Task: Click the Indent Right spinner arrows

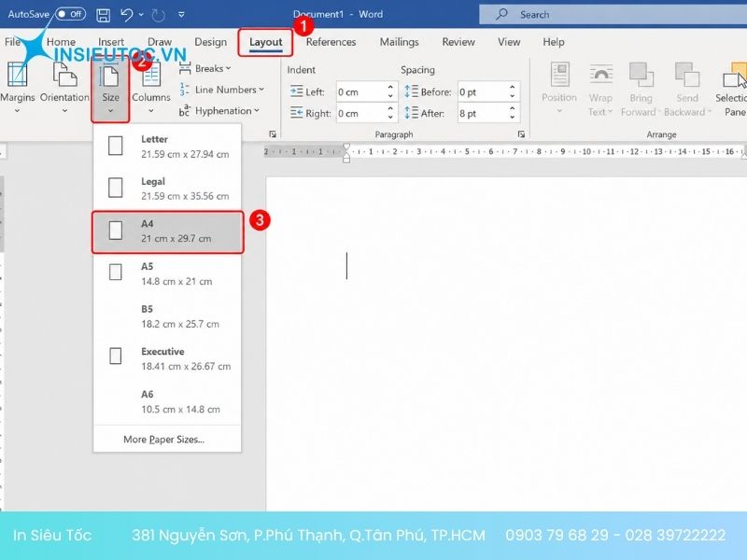Action: coord(390,113)
